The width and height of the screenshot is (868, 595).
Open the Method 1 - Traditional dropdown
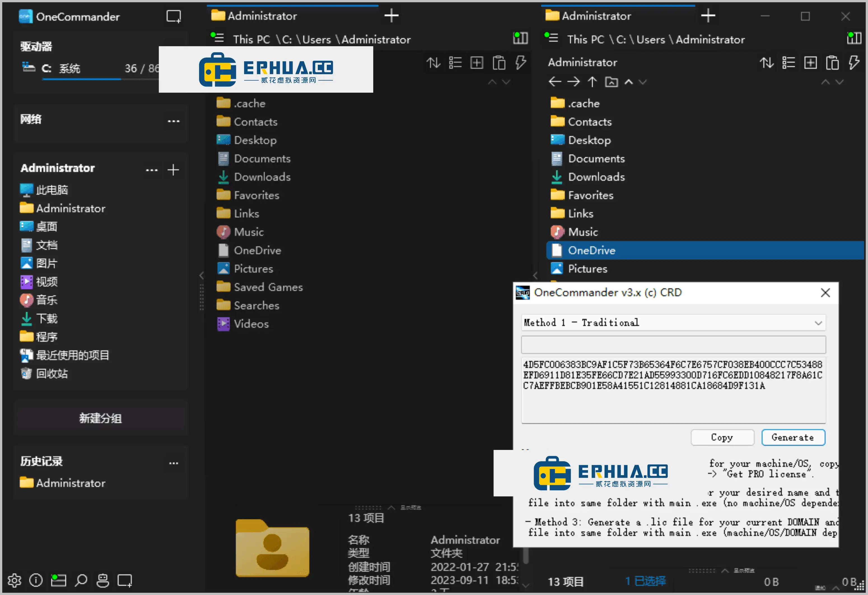click(x=673, y=323)
